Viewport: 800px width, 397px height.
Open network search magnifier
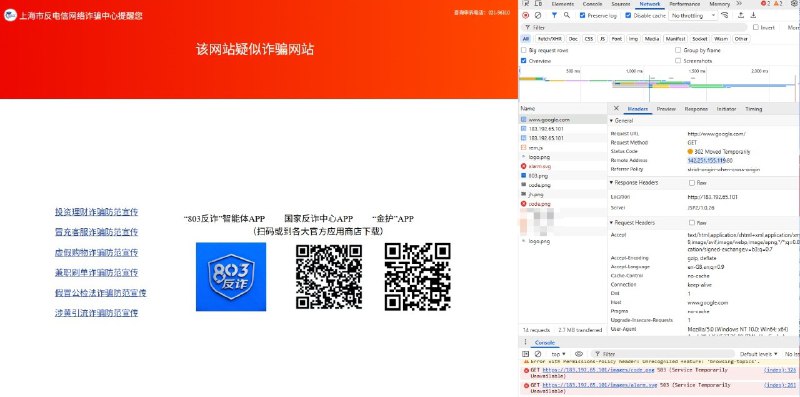(x=567, y=15)
